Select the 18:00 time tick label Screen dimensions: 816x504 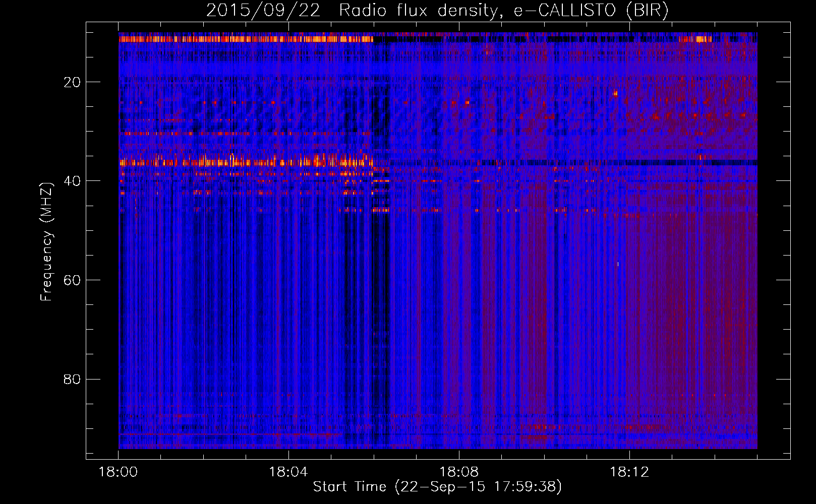119,472
